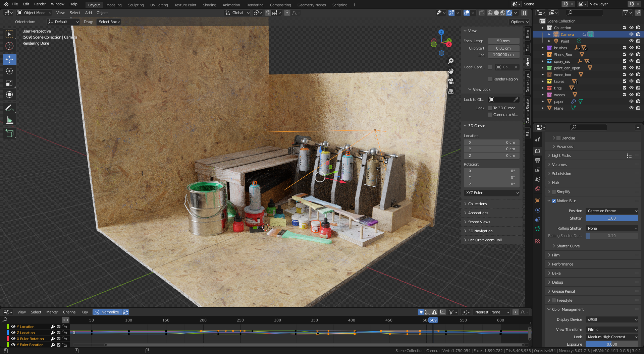Open the World properties tab icon

click(538, 189)
